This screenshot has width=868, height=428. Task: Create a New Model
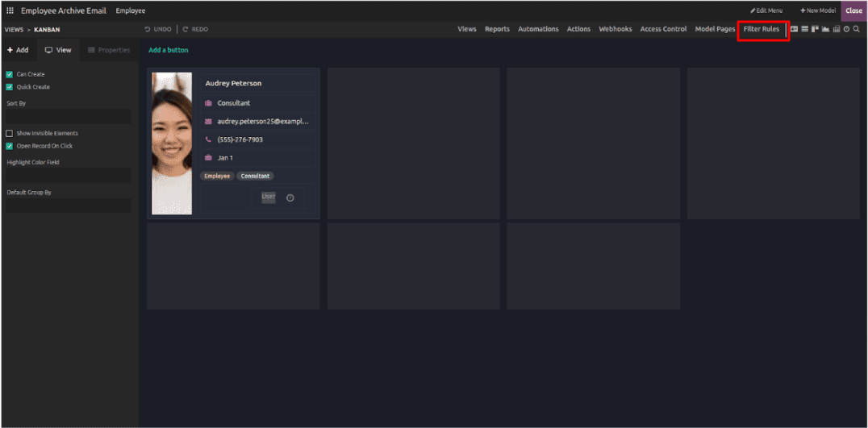(818, 10)
